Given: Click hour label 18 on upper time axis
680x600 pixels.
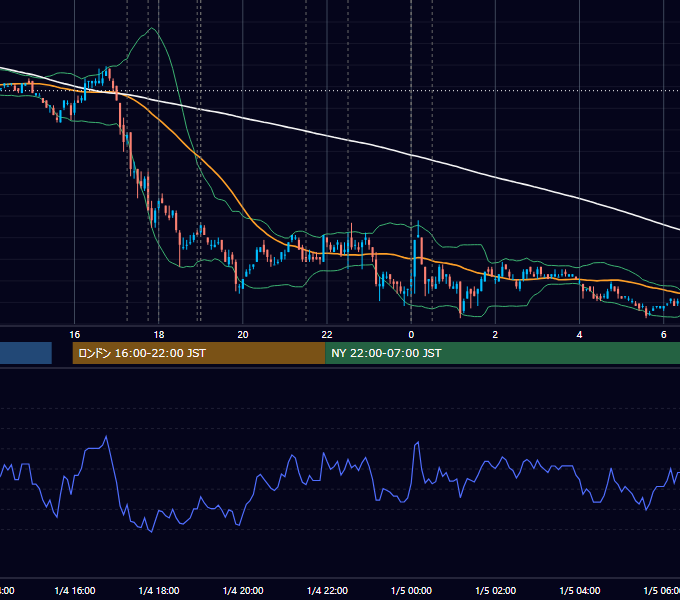Looking at the screenshot, I should coord(159,335).
